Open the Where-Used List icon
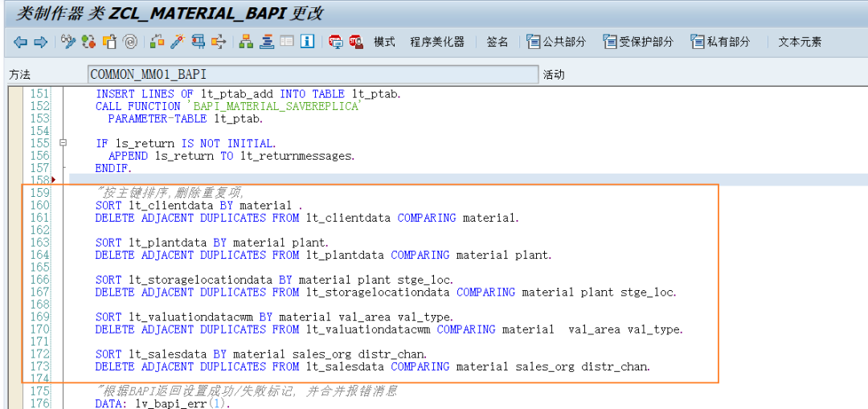Image resolution: width=868 pixels, height=409 pixels. pos(219,42)
